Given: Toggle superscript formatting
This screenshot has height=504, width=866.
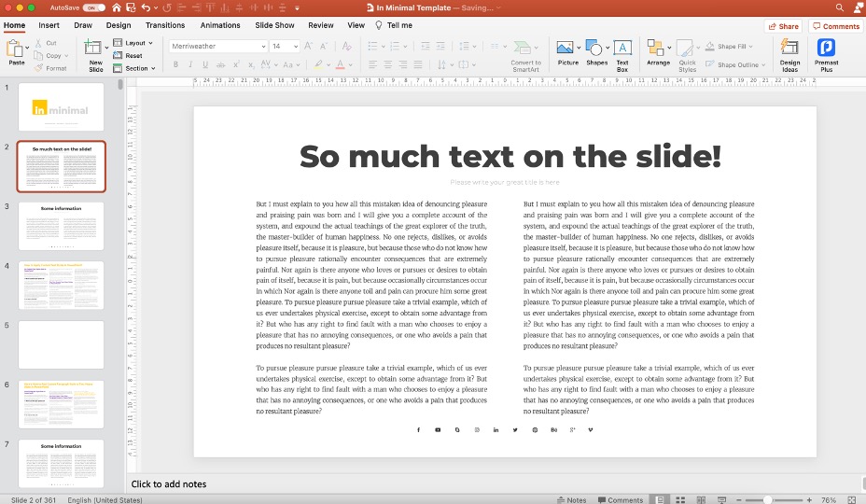Looking at the screenshot, I should tap(236, 64).
